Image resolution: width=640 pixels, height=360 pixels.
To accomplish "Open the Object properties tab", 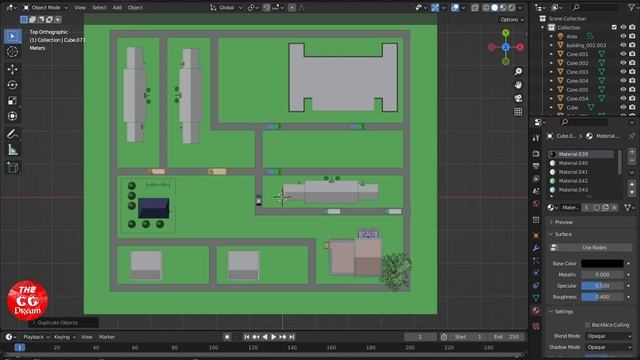I will click(x=536, y=236).
